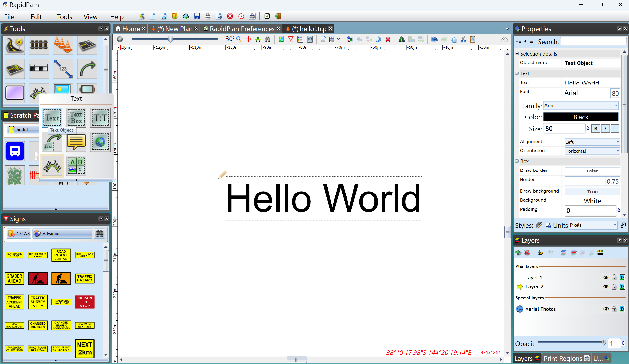Viewport: 629px width, 364px height.
Task: Click the red X delete icon in plan toolbar
Action: click(388, 39)
